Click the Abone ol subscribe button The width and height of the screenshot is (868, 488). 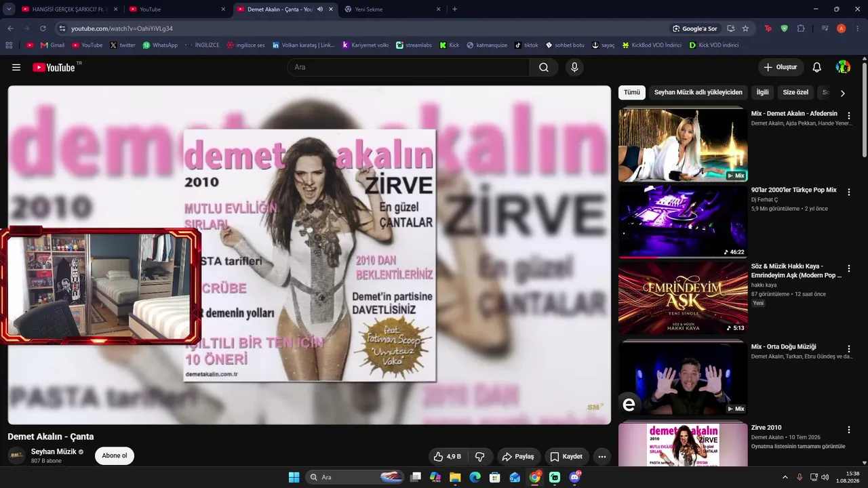[x=115, y=456]
